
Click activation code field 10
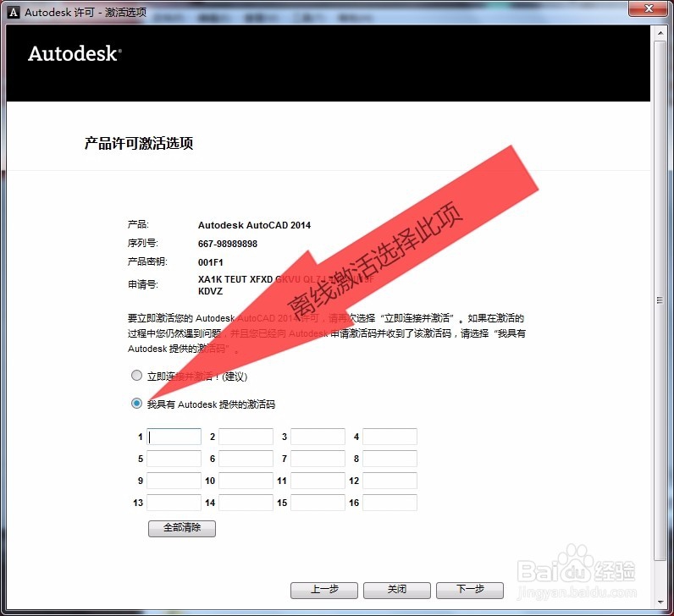[246, 481]
